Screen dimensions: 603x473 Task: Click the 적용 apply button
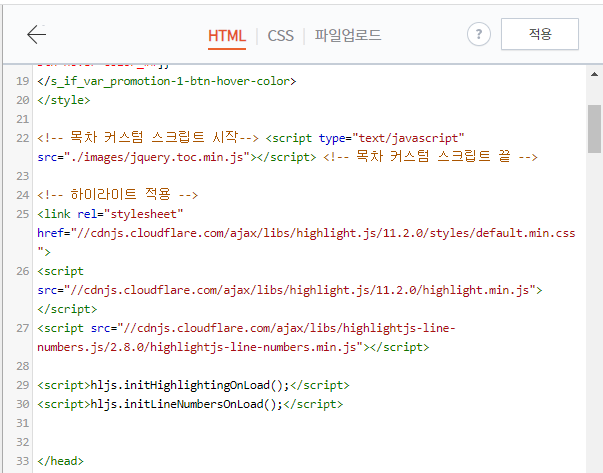pos(540,34)
